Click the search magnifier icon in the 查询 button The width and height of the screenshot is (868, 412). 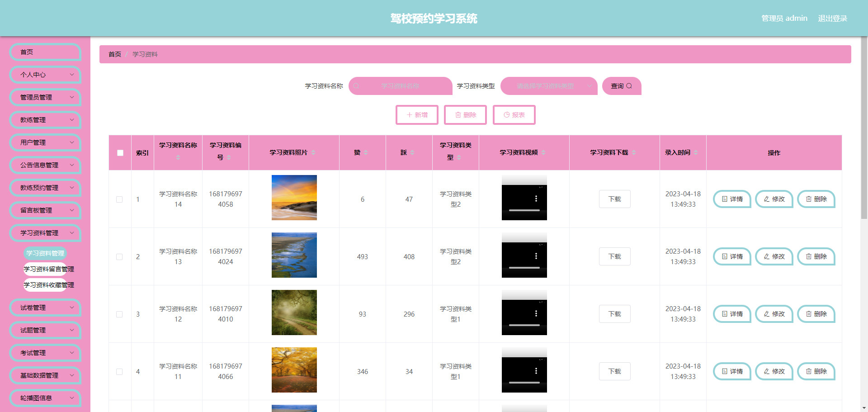click(x=629, y=86)
